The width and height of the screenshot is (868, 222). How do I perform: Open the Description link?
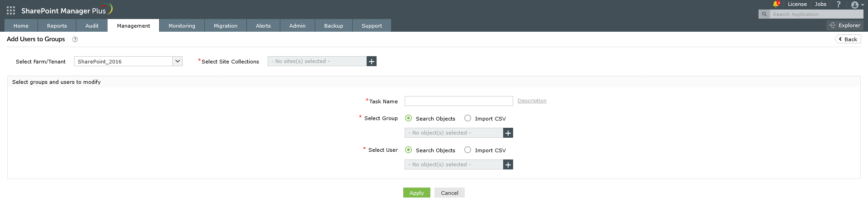532,101
